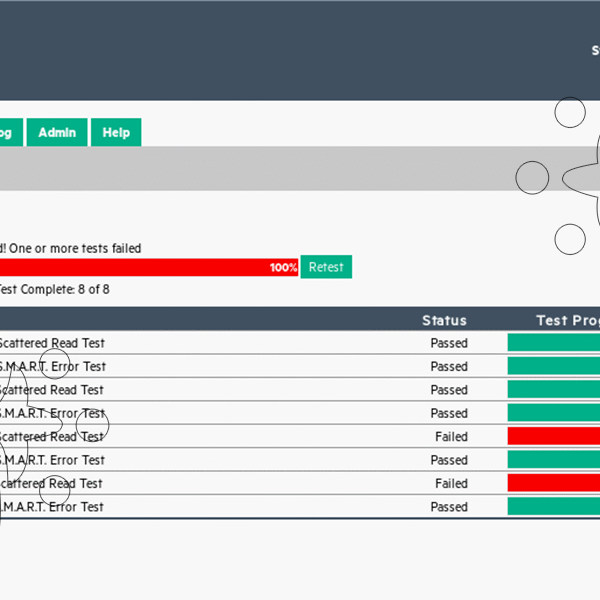The image size is (600, 600).
Task: Open the Admin tab
Action: pos(56,132)
